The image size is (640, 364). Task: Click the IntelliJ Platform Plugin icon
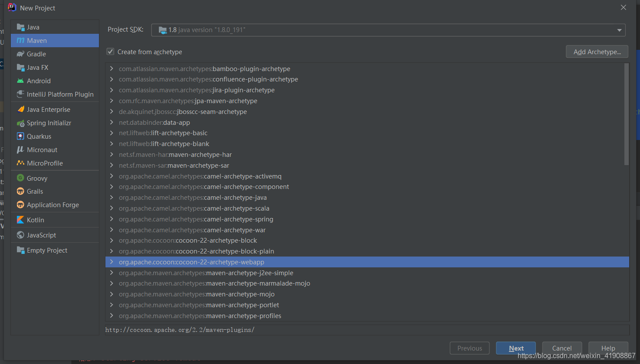click(x=20, y=94)
